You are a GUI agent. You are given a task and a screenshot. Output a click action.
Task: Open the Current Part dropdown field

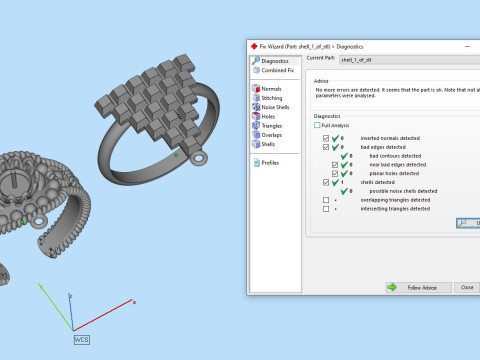(409, 60)
